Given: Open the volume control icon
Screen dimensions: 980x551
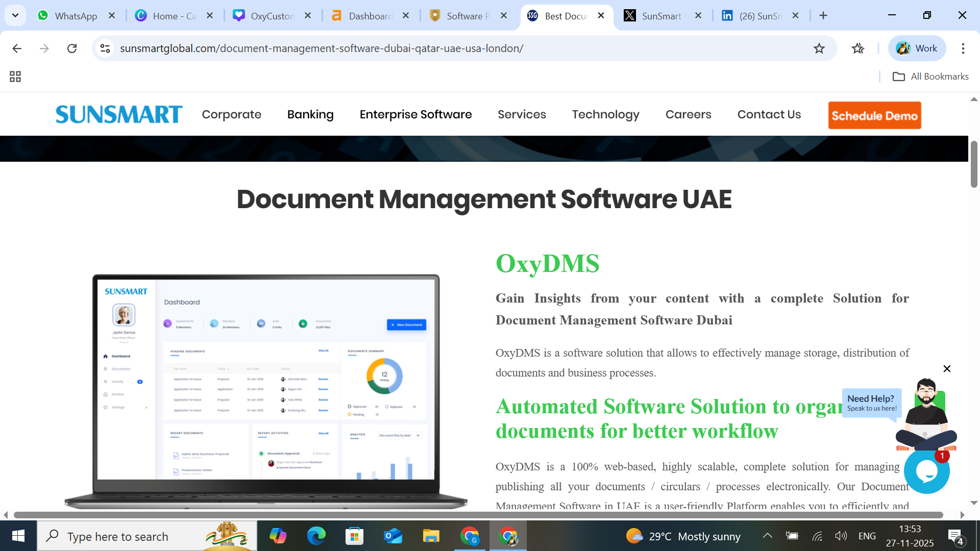Looking at the screenshot, I should [x=841, y=536].
